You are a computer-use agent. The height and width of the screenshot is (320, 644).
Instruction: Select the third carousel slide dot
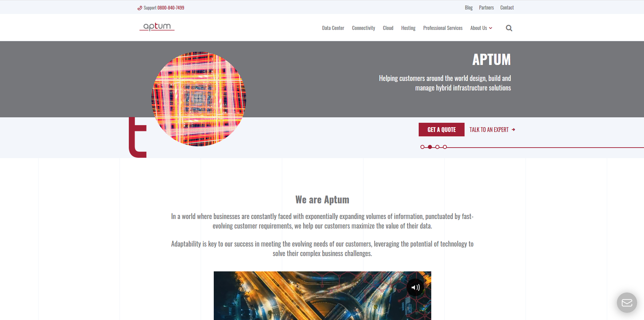(437, 147)
